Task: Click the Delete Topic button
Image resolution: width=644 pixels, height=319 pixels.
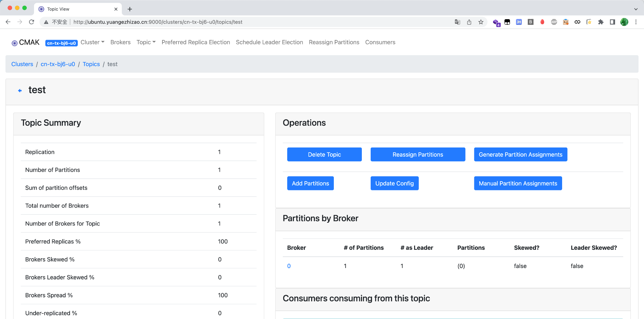Action: [x=324, y=154]
